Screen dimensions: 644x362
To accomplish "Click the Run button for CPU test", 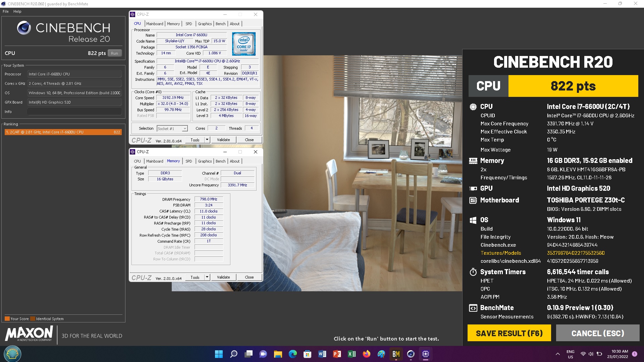I will click(x=114, y=53).
